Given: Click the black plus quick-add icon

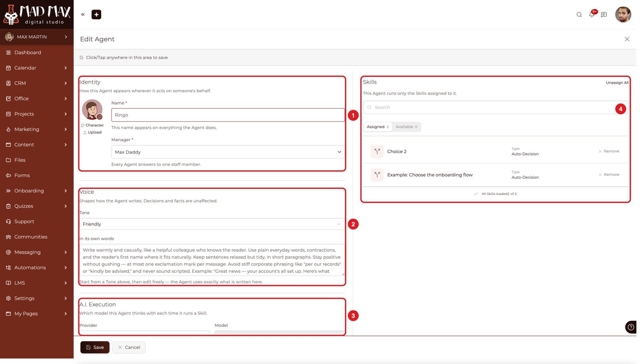Looking at the screenshot, I should click(x=96, y=14).
